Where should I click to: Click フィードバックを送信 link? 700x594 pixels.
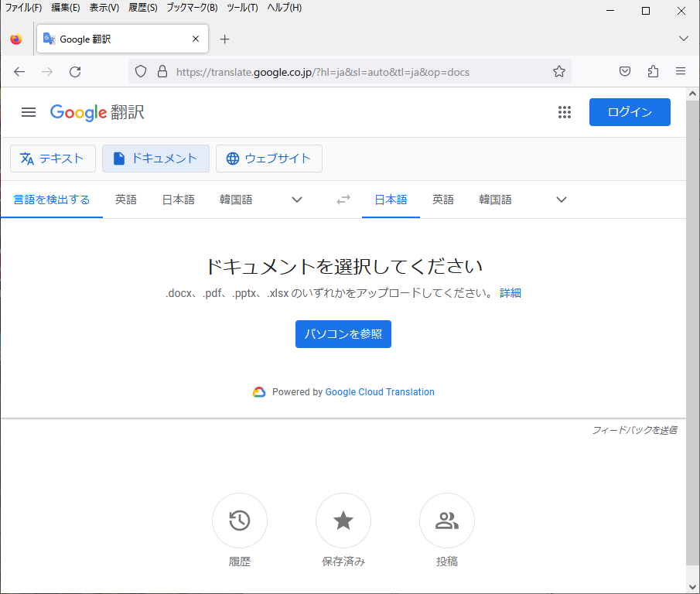tap(634, 430)
